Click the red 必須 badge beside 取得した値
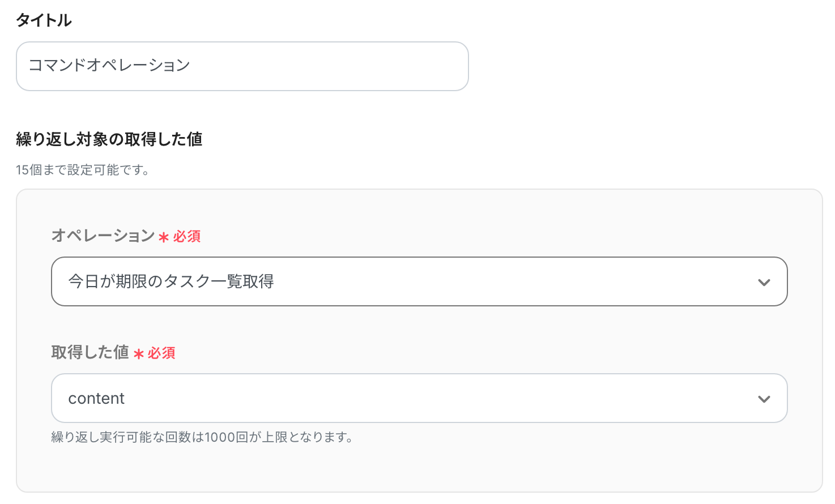This screenshot has width=835, height=504. point(161,353)
